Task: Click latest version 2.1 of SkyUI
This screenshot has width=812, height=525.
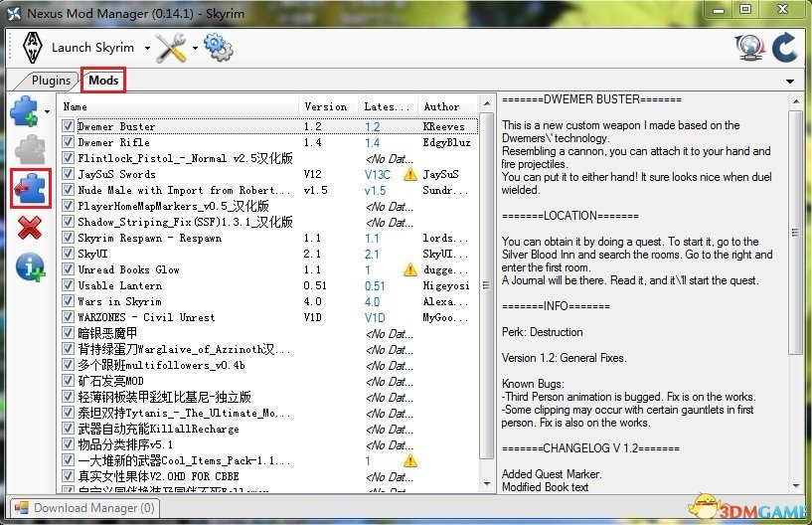Action: pos(372,254)
